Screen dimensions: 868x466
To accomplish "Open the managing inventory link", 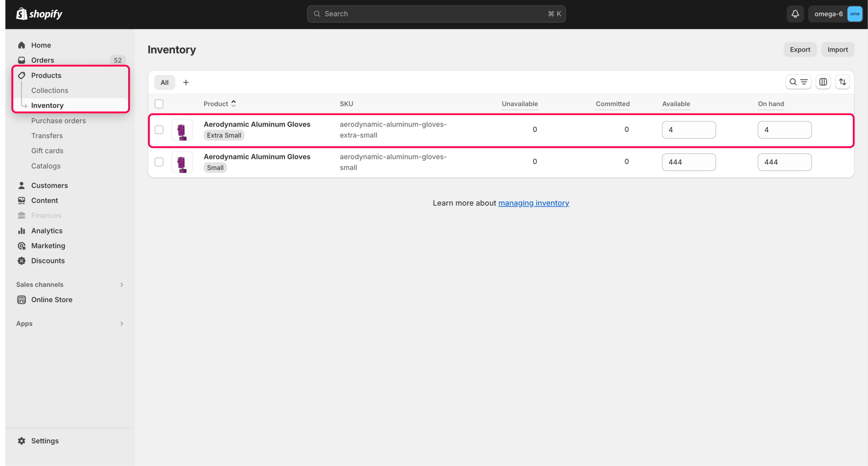I will (x=533, y=203).
